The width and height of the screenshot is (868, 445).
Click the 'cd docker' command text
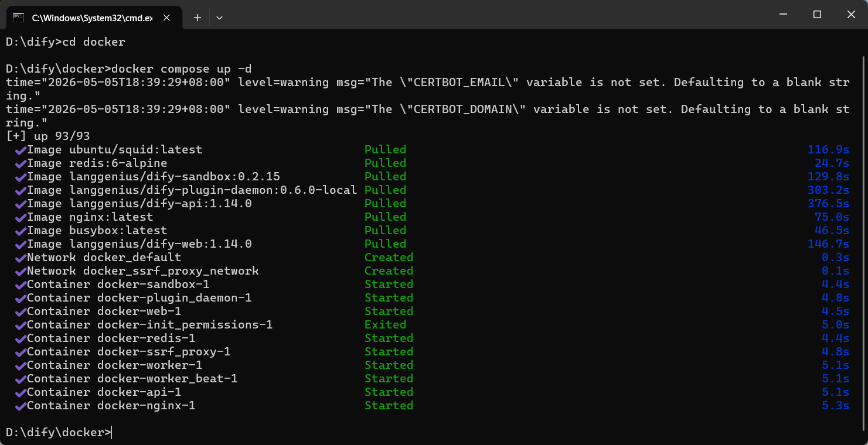point(94,42)
